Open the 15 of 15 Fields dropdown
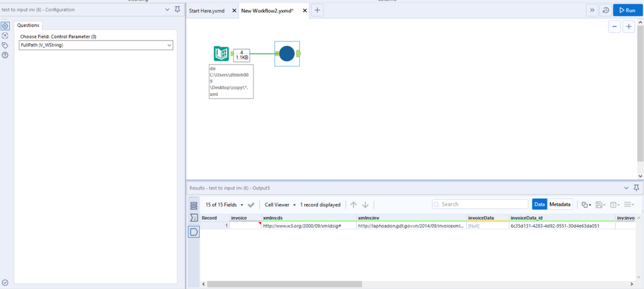Viewport: 644px width, 289px height. click(224, 204)
